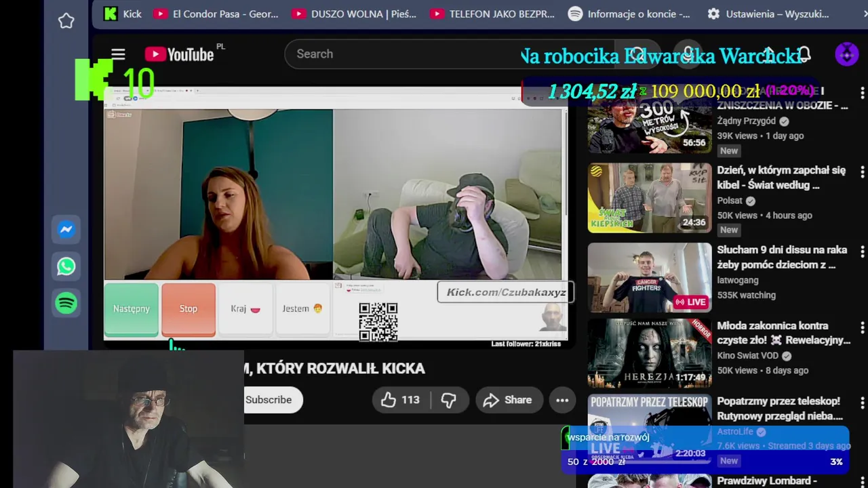Switch to Informacje o koncie tab

click(x=629, y=14)
